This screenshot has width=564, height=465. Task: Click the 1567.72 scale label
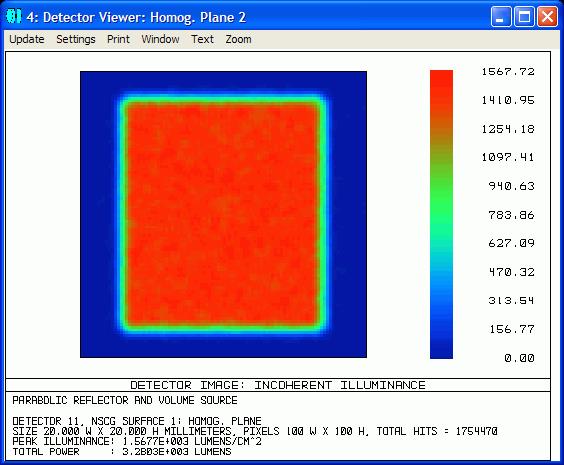coord(508,72)
